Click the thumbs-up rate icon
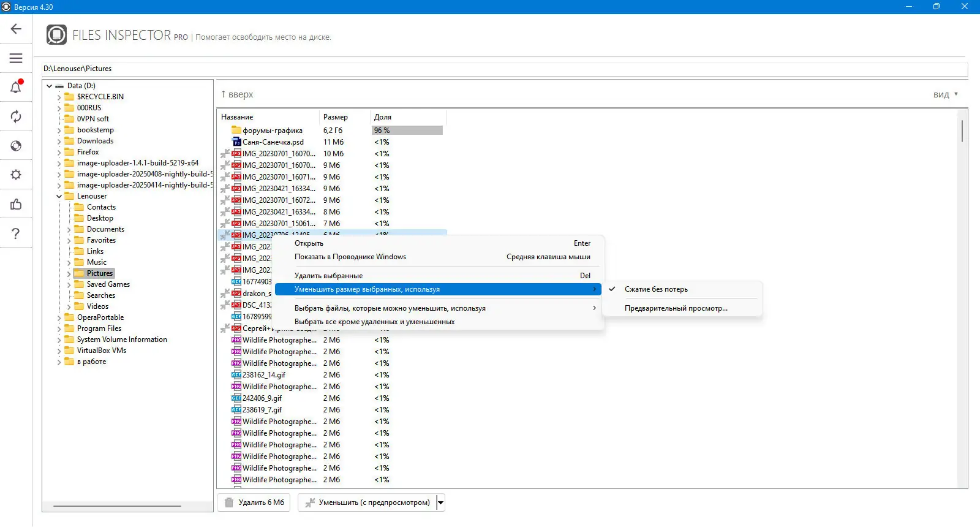The image size is (980, 527). [x=16, y=204]
